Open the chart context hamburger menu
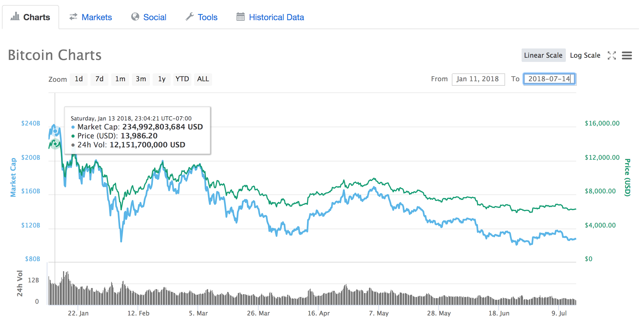 [627, 55]
